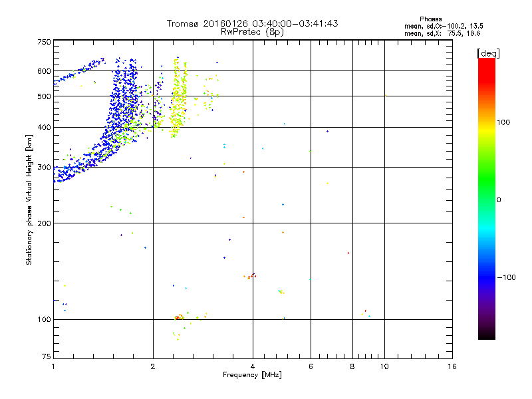Click the plot title 'Tromsø 20160126 03:40:00-03:41:43'
532x399 pixels.
pos(252,23)
